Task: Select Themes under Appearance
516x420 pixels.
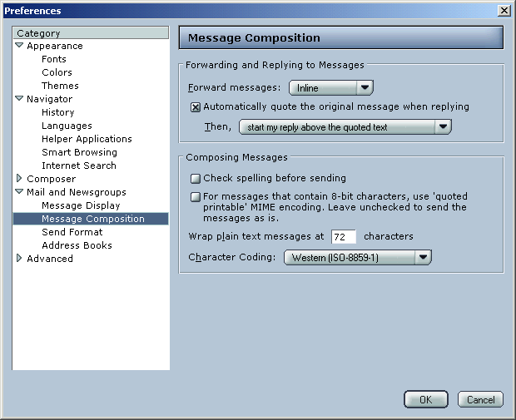Action: click(60, 86)
